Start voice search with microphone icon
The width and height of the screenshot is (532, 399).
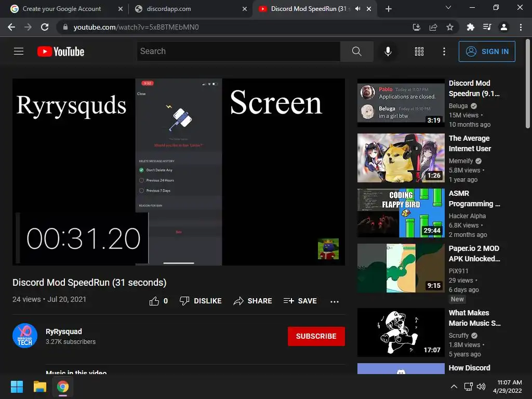(x=388, y=51)
